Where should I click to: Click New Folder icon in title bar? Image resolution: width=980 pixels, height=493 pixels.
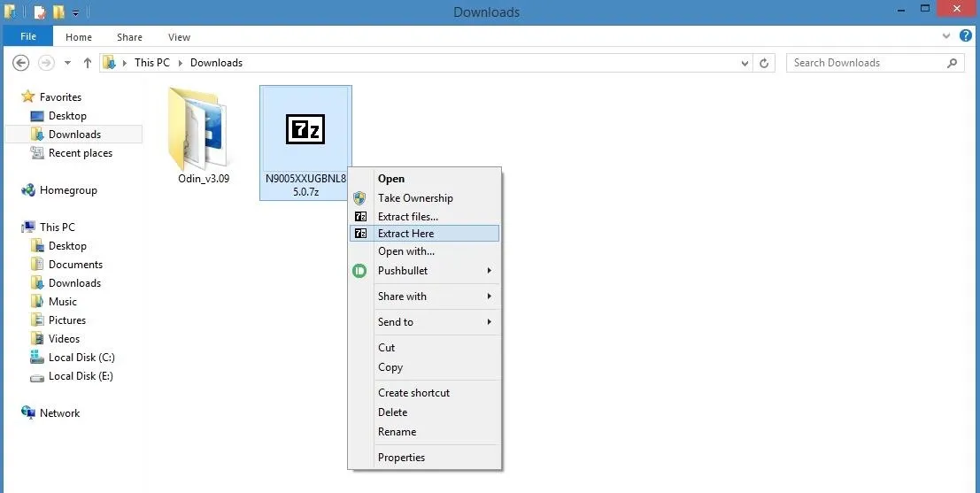pos(58,12)
